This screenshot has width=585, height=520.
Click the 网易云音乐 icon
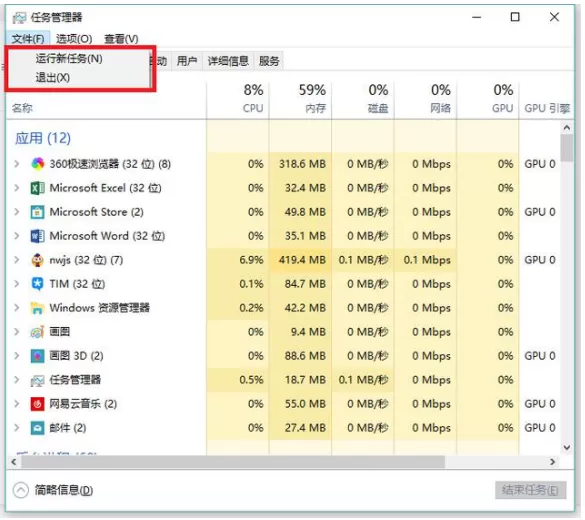point(37,404)
